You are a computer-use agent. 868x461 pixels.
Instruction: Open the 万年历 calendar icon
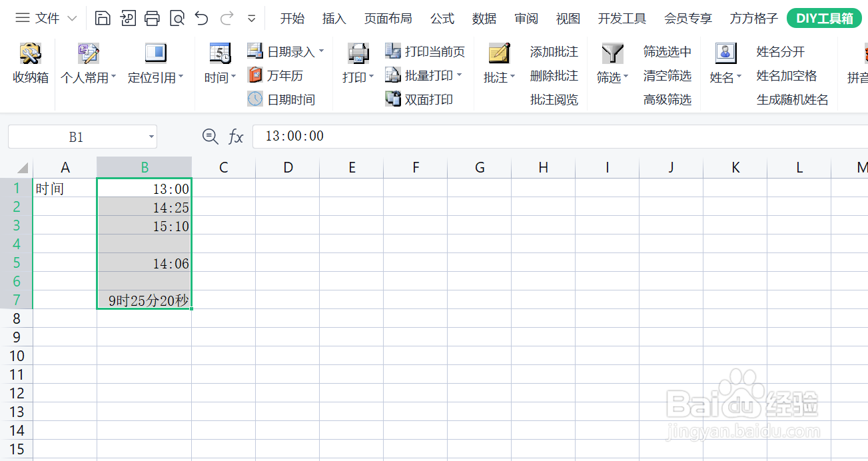pos(255,75)
